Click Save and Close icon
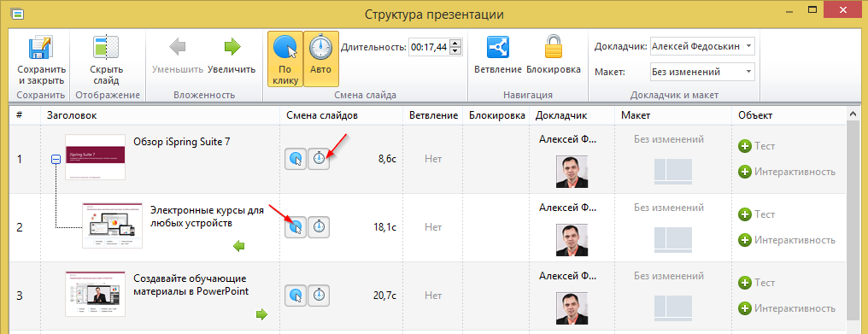The height and width of the screenshot is (334, 868). coord(41,48)
